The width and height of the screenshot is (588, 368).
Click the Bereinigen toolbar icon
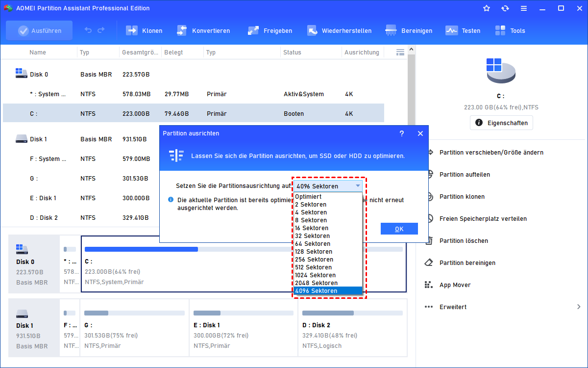point(391,30)
